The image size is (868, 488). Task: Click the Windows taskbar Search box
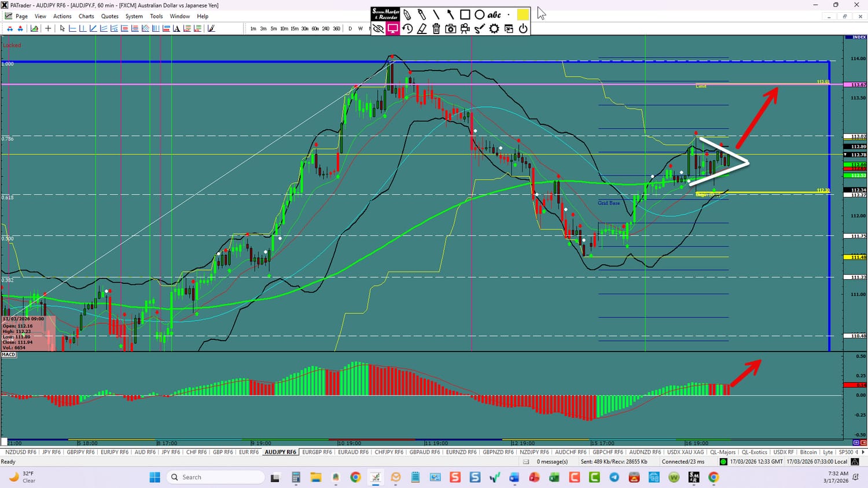click(215, 477)
